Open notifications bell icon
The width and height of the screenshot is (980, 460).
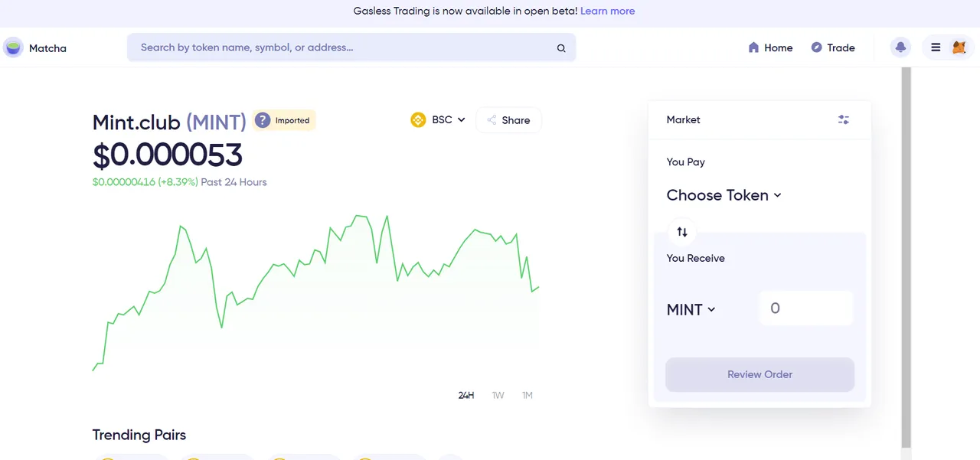coord(900,47)
